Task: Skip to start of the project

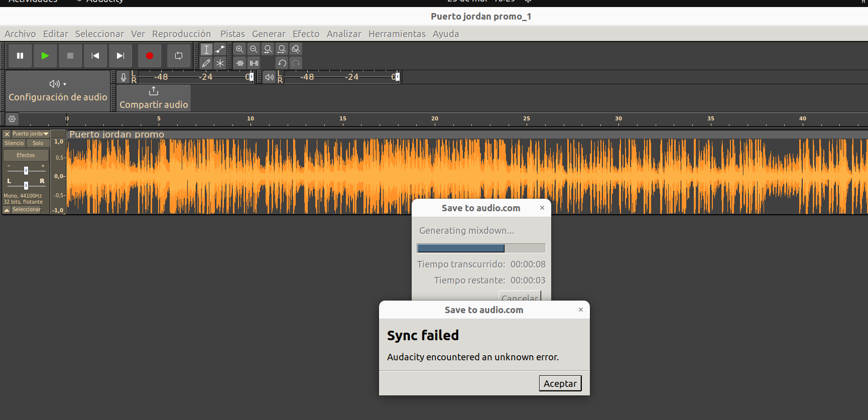Action: 95,56
